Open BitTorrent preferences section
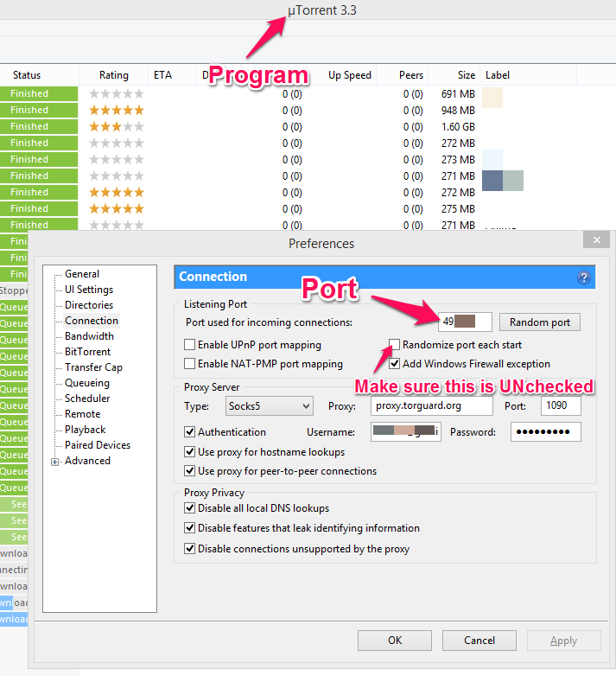The height and width of the screenshot is (676, 616). tap(87, 351)
